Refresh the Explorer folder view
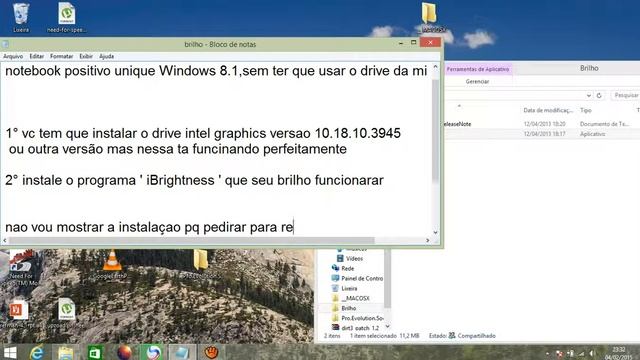This screenshot has width=640, height=360. [599, 96]
